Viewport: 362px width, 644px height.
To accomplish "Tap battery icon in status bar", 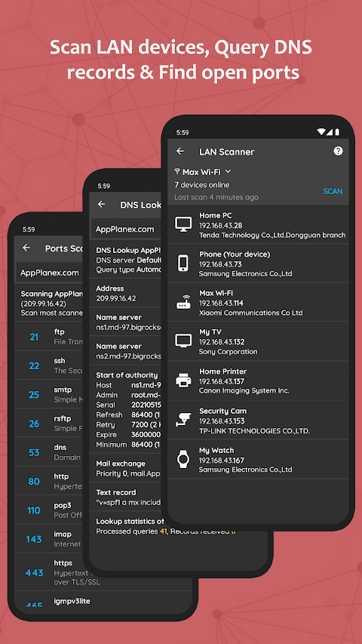I will click(337, 132).
